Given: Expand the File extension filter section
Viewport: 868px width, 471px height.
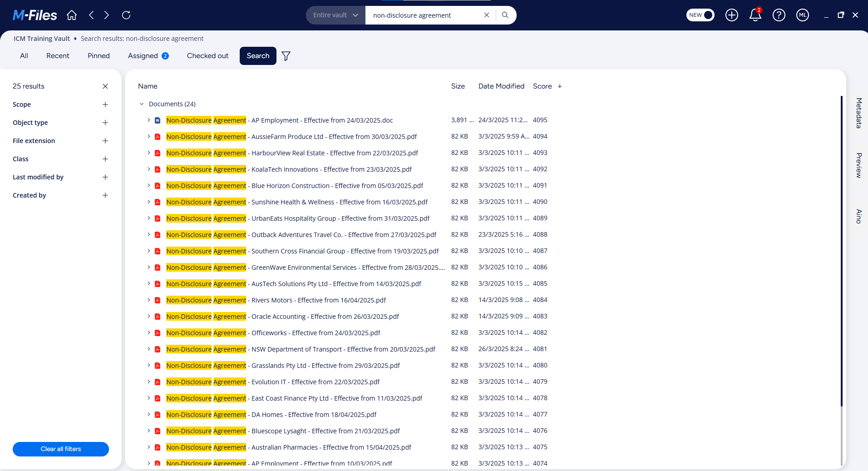Looking at the screenshot, I should pyautogui.click(x=105, y=141).
